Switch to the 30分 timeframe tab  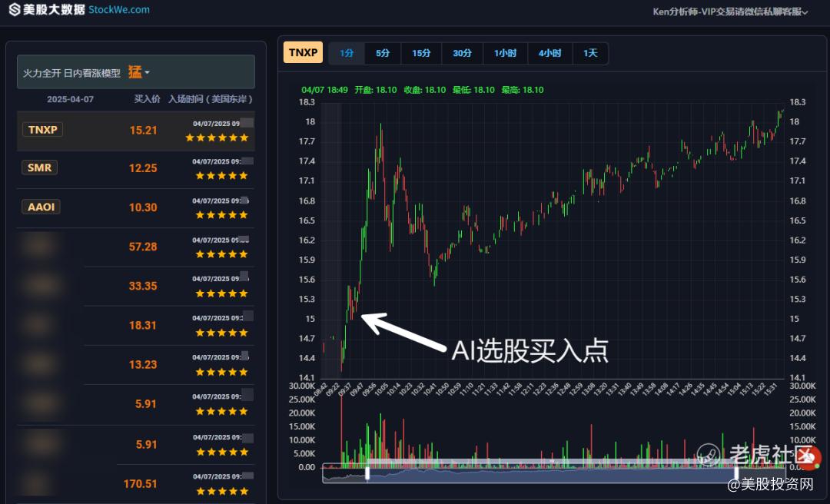tap(462, 53)
